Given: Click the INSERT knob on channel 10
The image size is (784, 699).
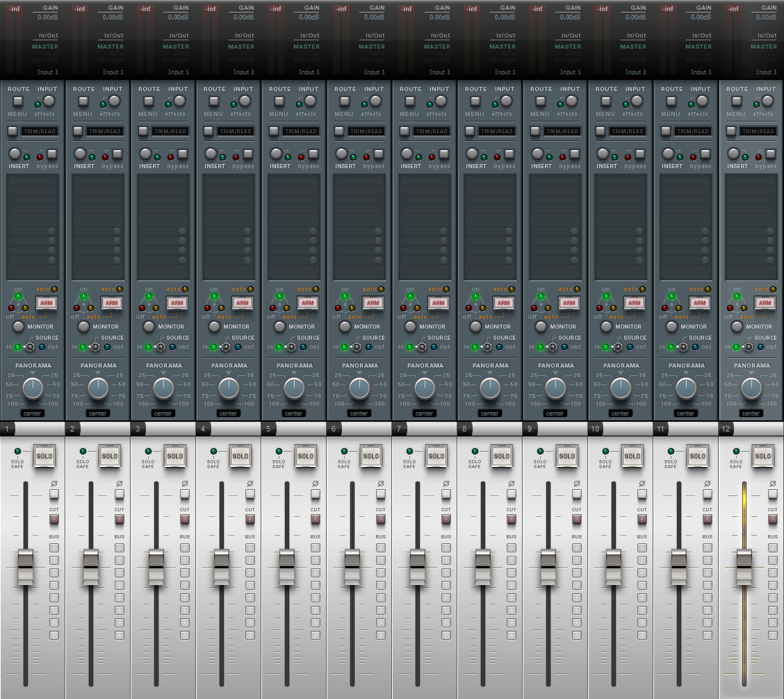Looking at the screenshot, I should pyautogui.click(x=603, y=154).
